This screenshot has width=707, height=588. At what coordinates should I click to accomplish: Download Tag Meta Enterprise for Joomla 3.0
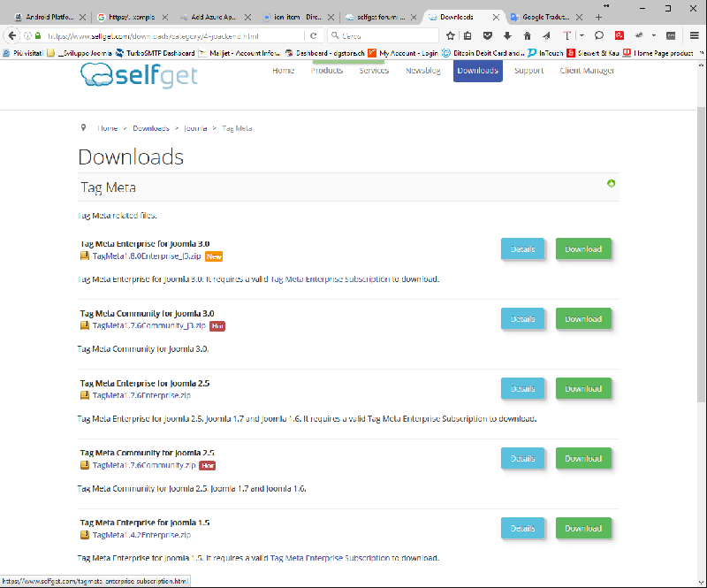click(x=583, y=249)
